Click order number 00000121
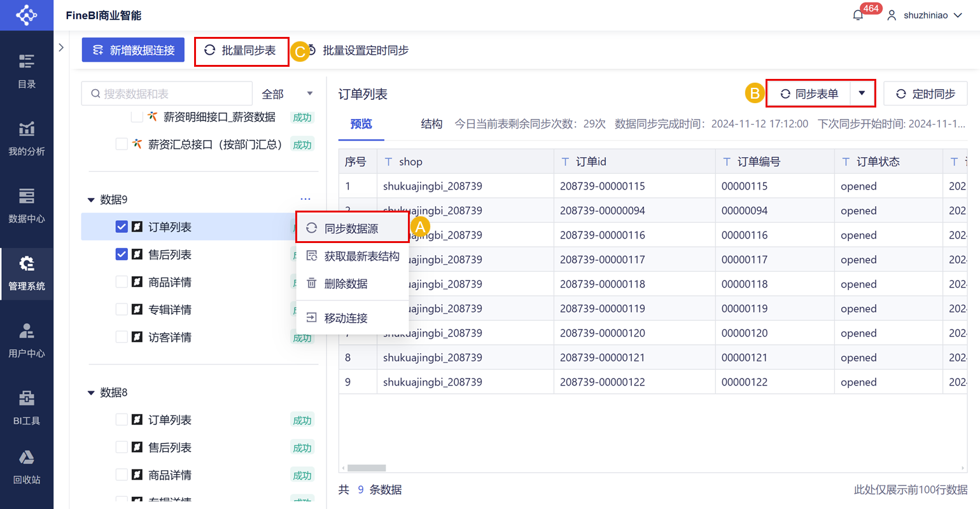The height and width of the screenshot is (509, 980). coord(745,358)
